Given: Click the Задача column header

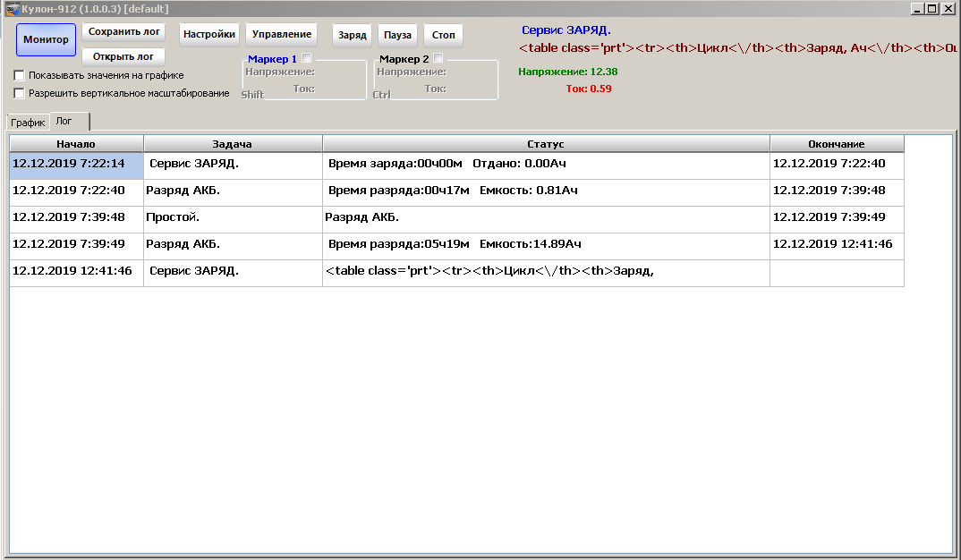Looking at the screenshot, I should (233, 144).
